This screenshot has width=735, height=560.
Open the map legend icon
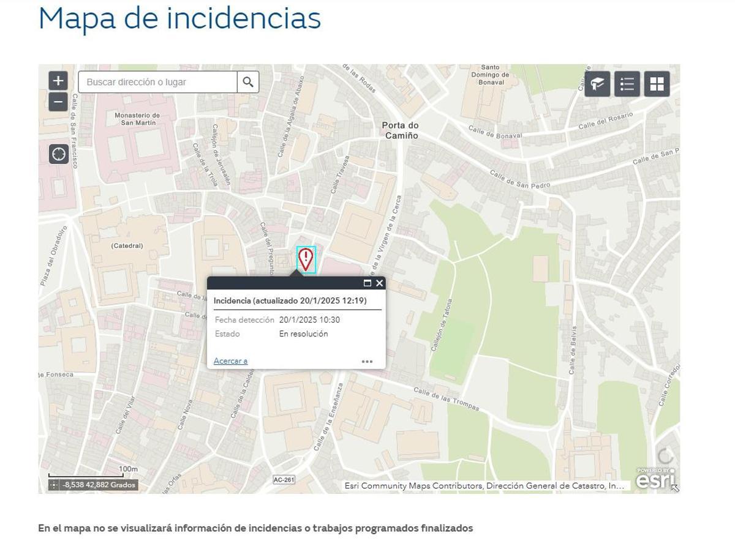[x=627, y=84]
